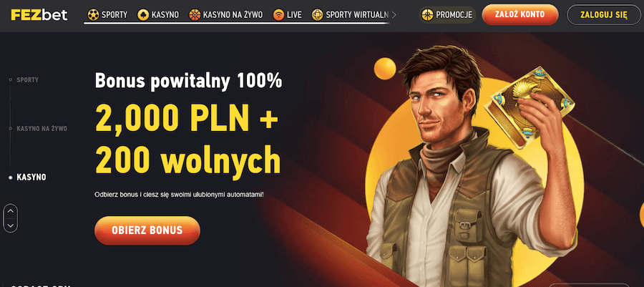The width and height of the screenshot is (644, 287).
Task: Click the soccer ball Sporty icon
Action: 93,15
